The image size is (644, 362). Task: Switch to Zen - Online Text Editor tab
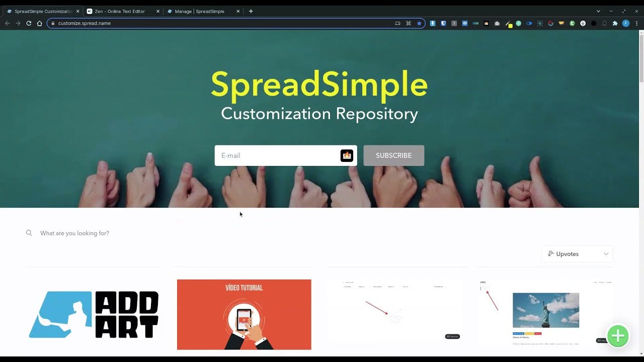click(122, 11)
